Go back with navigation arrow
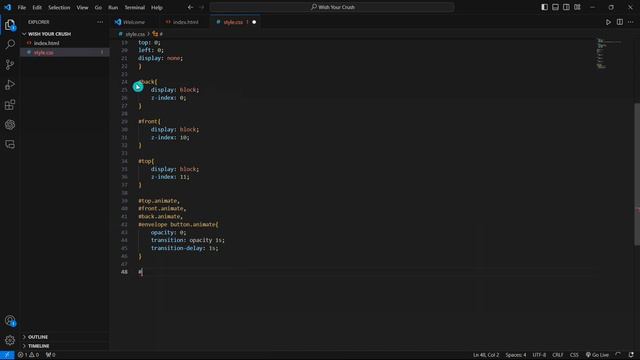Image resolution: width=640 pixels, height=360 pixels. (190, 7)
